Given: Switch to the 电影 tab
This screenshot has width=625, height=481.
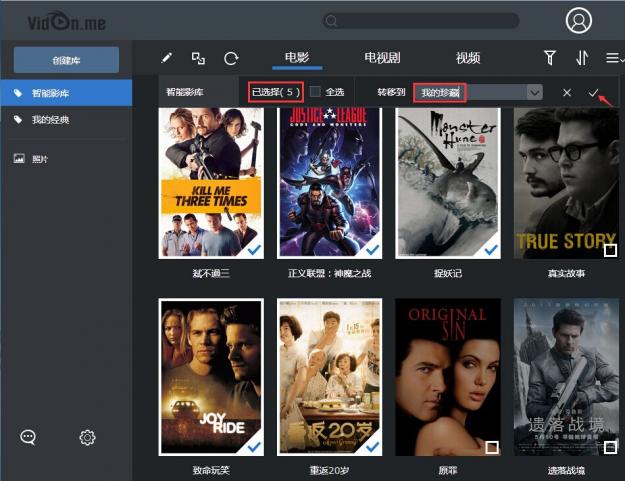Looking at the screenshot, I should click(x=297, y=57).
